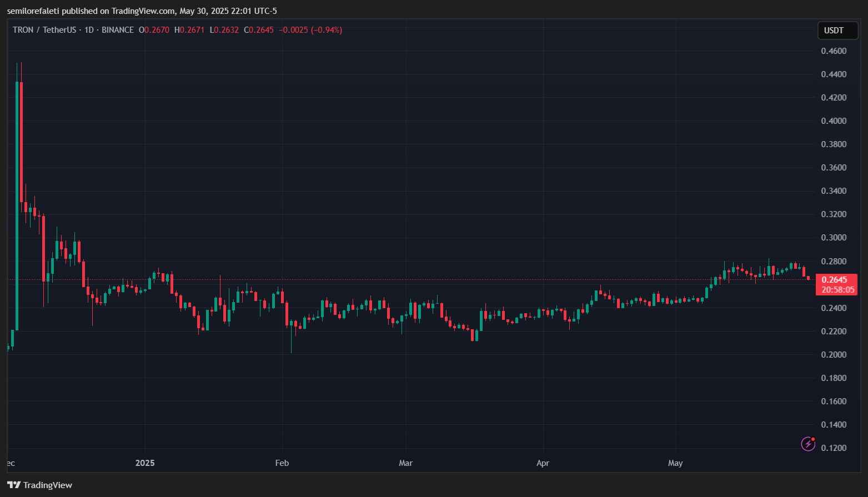Click the −0.0025 (−0.94%) change value
868x497 pixels.
click(x=310, y=30)
